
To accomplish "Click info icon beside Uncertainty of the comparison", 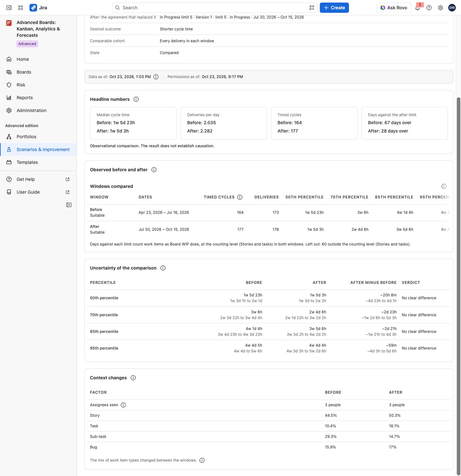I will [x=163, y=268].
